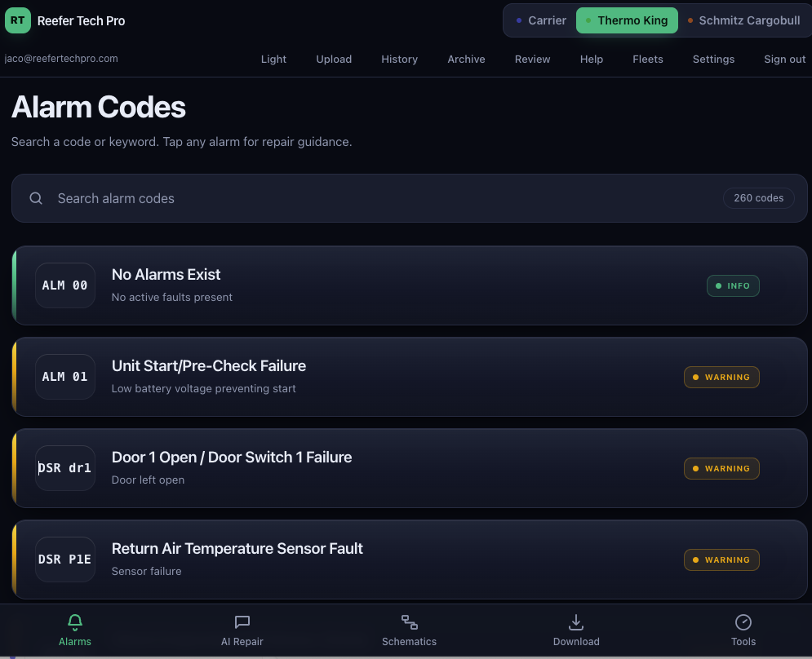The width and height of the screenshot is (812, 659).
Task: Open the Tools gauge icon
Action: pyautogui.click(x=743, y=622)
